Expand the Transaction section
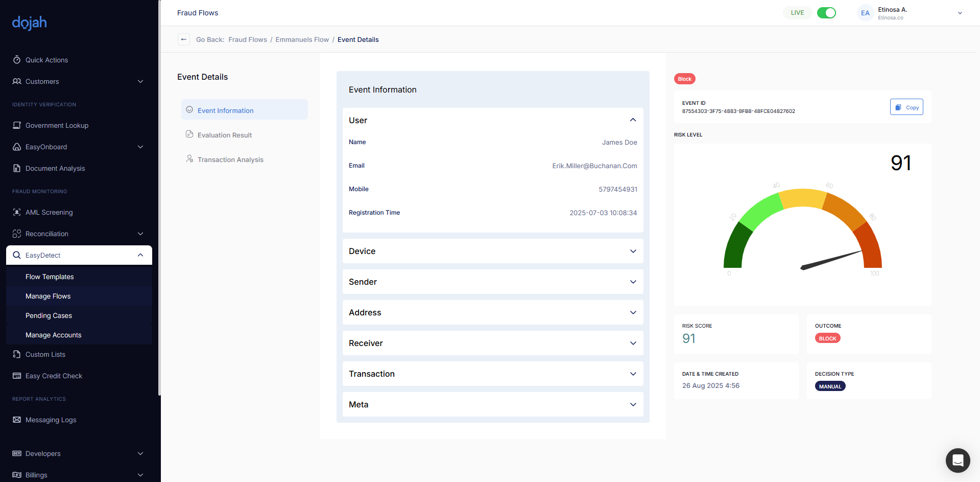Viewport: 980px width, 482px height. (633, 374)
